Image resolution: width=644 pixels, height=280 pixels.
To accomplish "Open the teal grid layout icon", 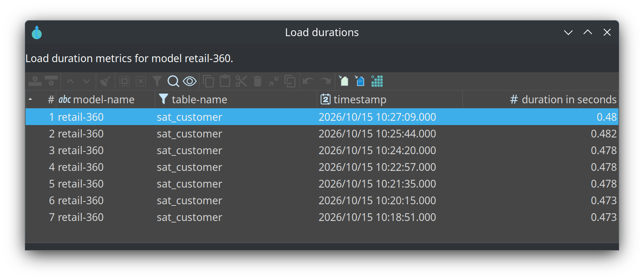I will 377,81.
